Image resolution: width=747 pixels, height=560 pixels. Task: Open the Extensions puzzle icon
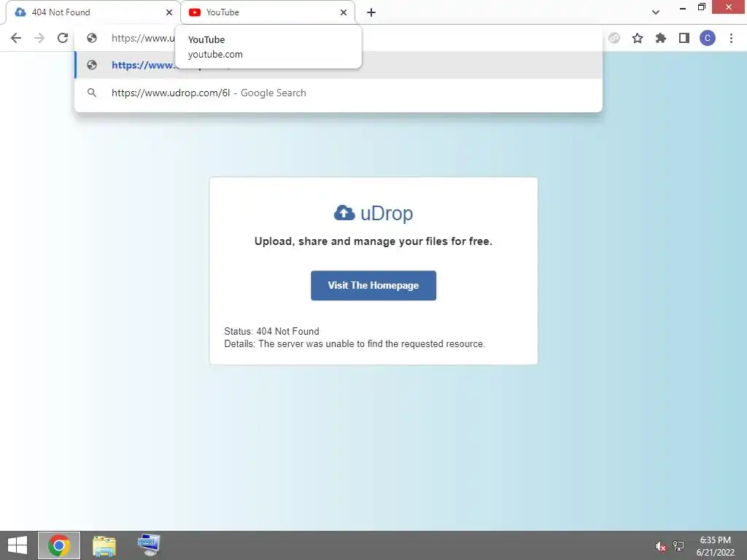(x=661, y=38)
